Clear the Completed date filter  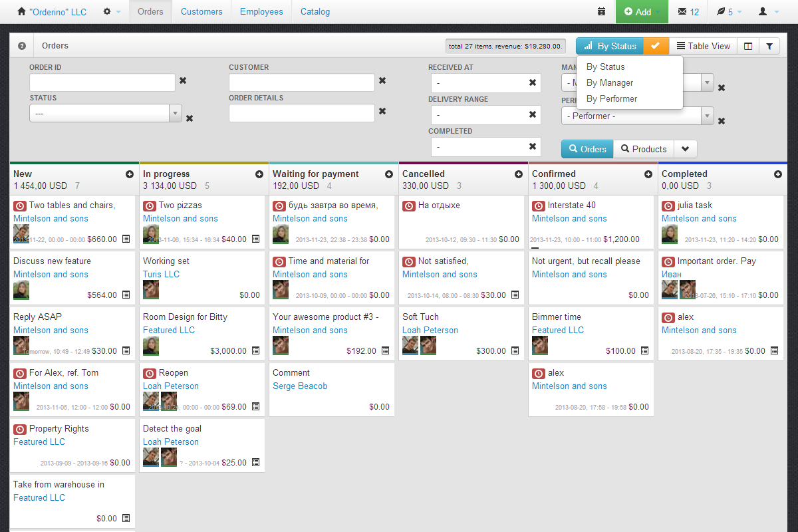pos(533,146)
